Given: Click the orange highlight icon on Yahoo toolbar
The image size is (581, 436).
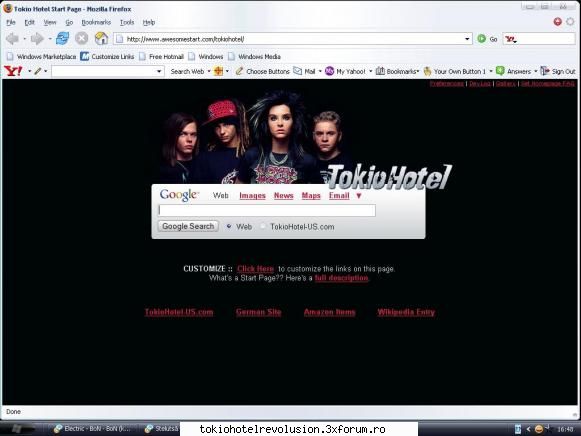Looking at the screenshot, I should click(219, 71).
